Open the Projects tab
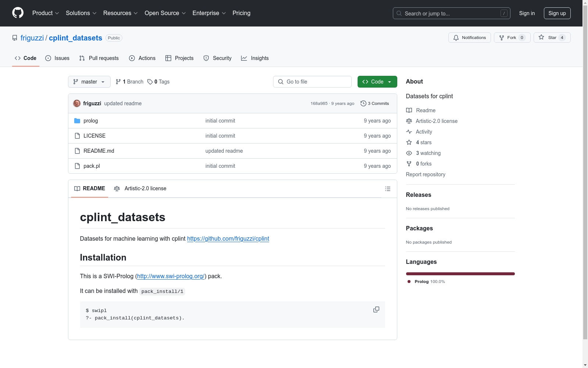588x368 pixels. [179, 58]
